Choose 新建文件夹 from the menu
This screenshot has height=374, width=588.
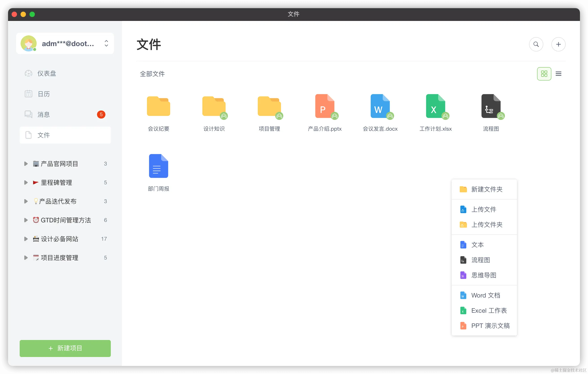(486, 189)
